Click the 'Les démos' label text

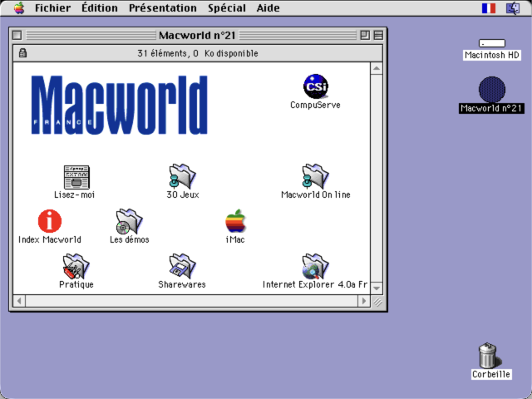[130, 239]
